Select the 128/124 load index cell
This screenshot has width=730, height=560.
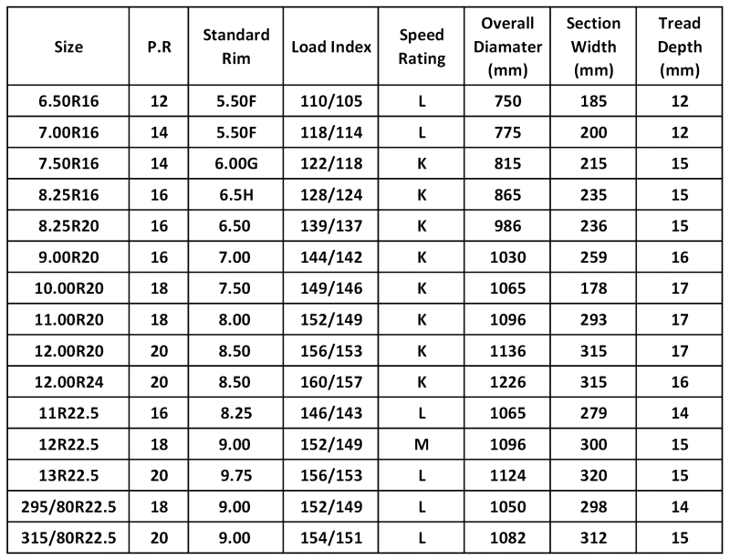[331, 194]
